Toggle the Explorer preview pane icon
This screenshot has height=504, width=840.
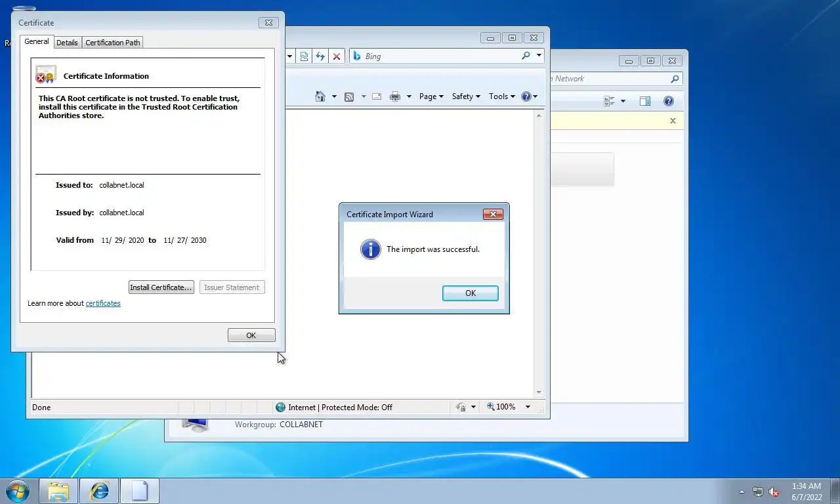click(645, 101)
